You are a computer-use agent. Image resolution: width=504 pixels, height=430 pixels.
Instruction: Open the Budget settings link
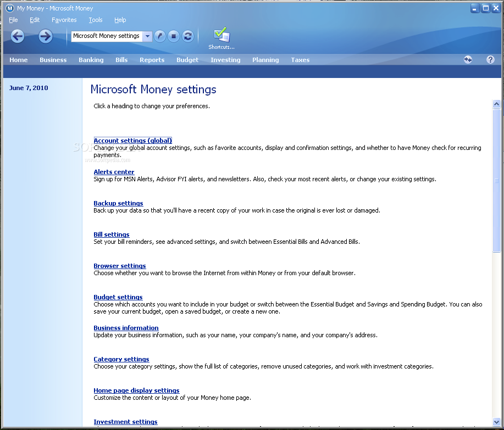tap(118, 297)
